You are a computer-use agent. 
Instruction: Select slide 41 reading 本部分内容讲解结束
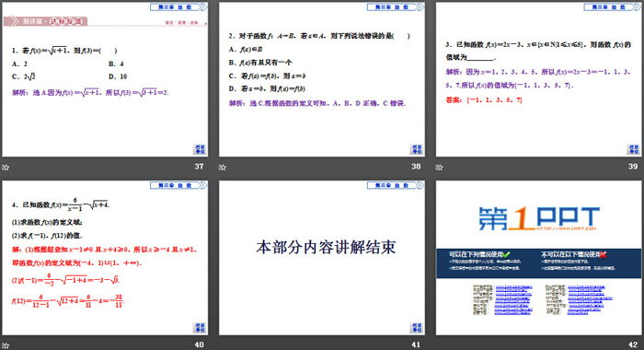click(322, 258)
